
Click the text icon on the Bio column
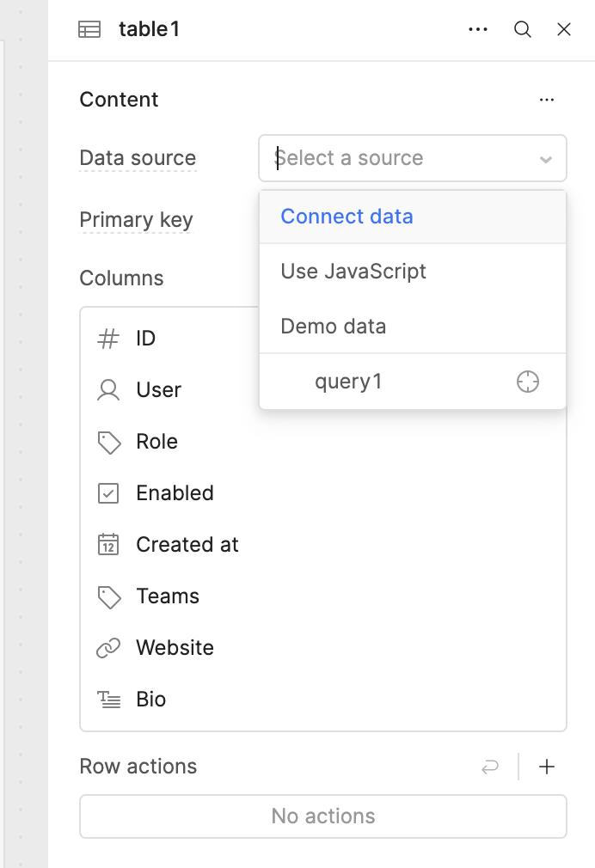pos(107,699)
